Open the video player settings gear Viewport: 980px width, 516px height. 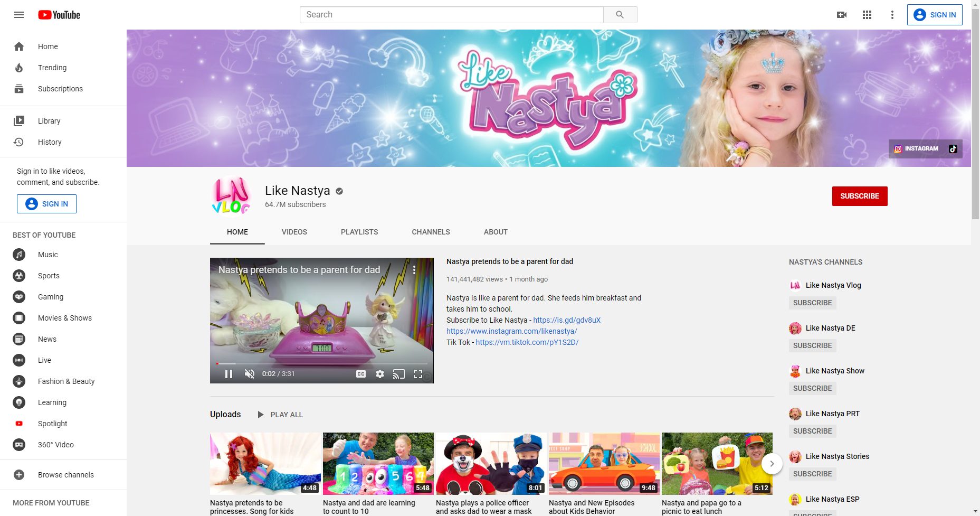380,374
